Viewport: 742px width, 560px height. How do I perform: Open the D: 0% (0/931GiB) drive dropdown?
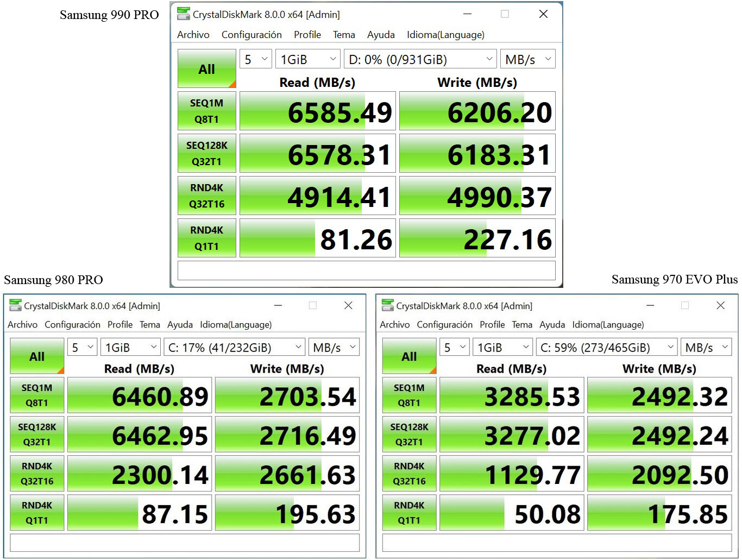coord(420,59)
